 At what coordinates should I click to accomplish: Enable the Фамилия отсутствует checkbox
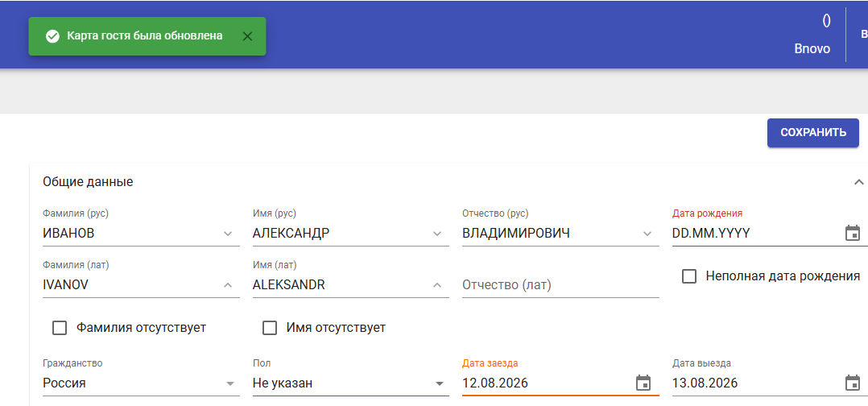[x=60, y=327]
